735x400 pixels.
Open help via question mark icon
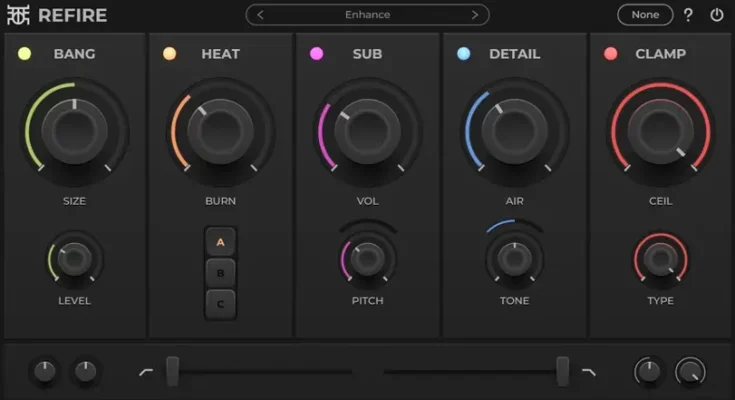click(688, 15)
